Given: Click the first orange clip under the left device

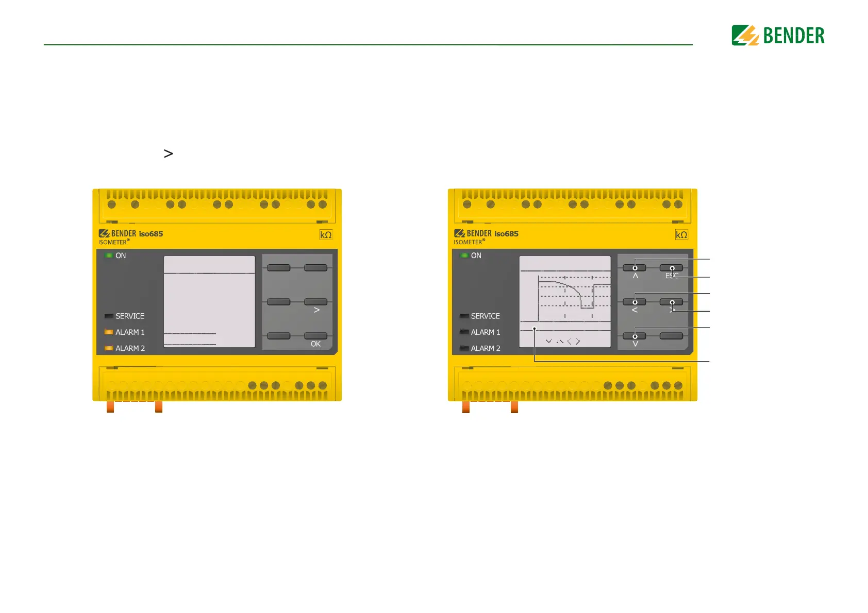Looking at the screenshot, I should 110,407.
